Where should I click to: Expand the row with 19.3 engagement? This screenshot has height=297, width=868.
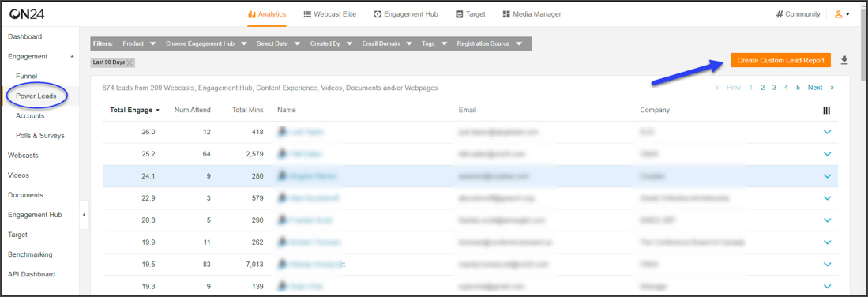point(828,287)
